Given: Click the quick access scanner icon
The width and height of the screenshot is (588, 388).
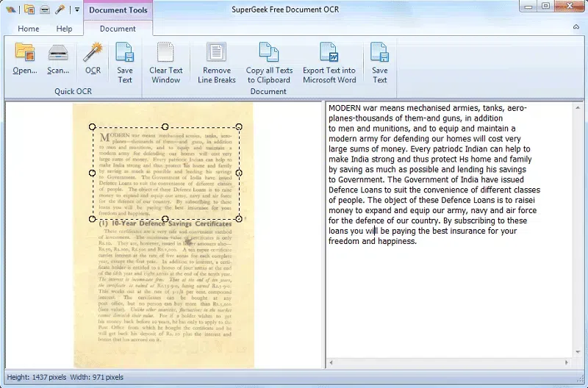Looking at the screenshot, I should [x=45, y=10].
